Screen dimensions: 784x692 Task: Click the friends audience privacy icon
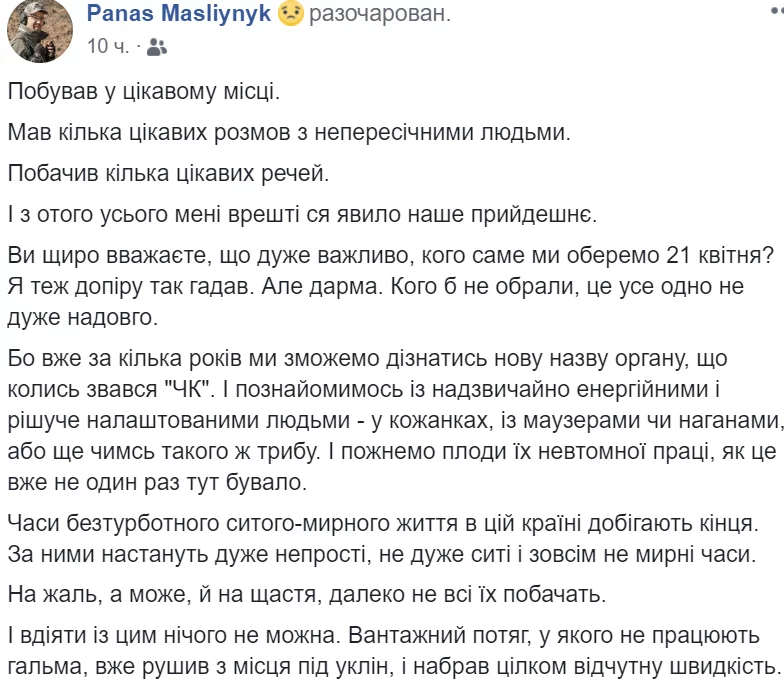[x=158, y=47]
